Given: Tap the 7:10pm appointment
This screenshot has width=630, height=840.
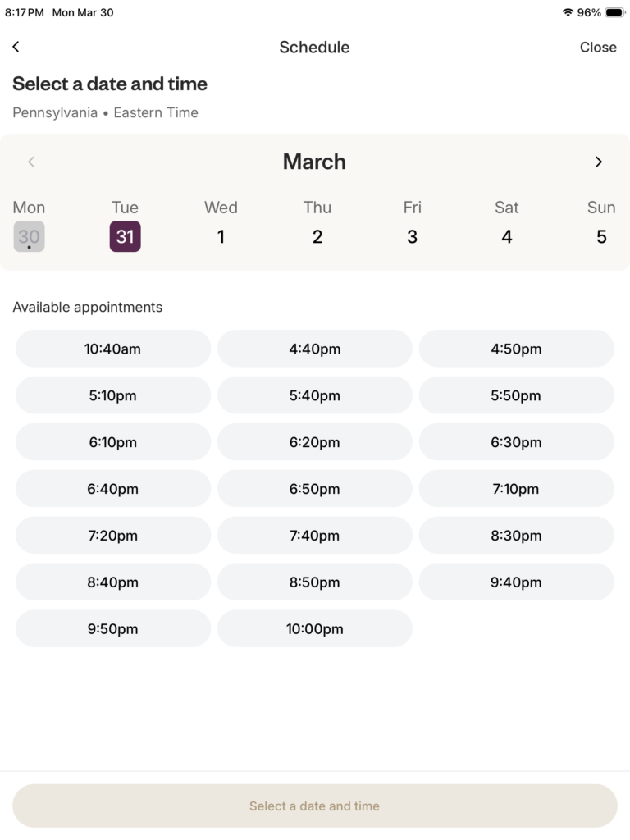Looking at the screenshot, I should [x=516, y=489].
